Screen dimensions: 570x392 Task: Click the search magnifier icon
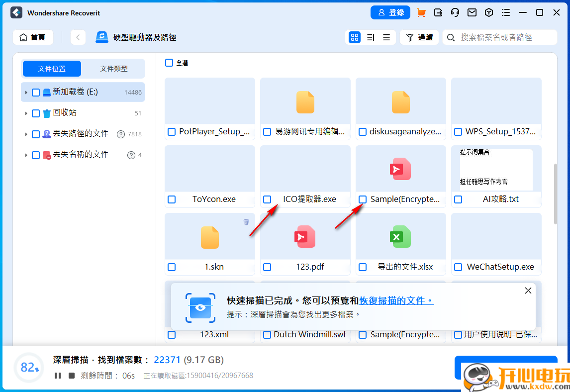coord(451,37)
